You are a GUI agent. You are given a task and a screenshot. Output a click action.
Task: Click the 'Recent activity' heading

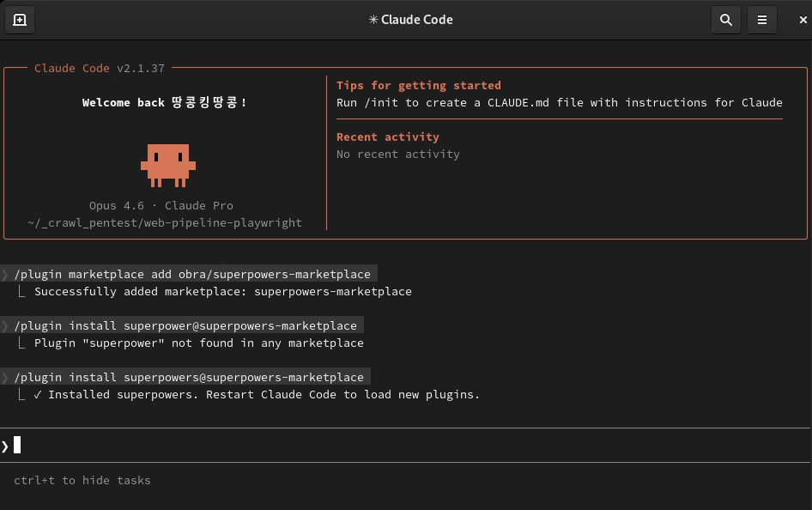click(x=387, y=137)
